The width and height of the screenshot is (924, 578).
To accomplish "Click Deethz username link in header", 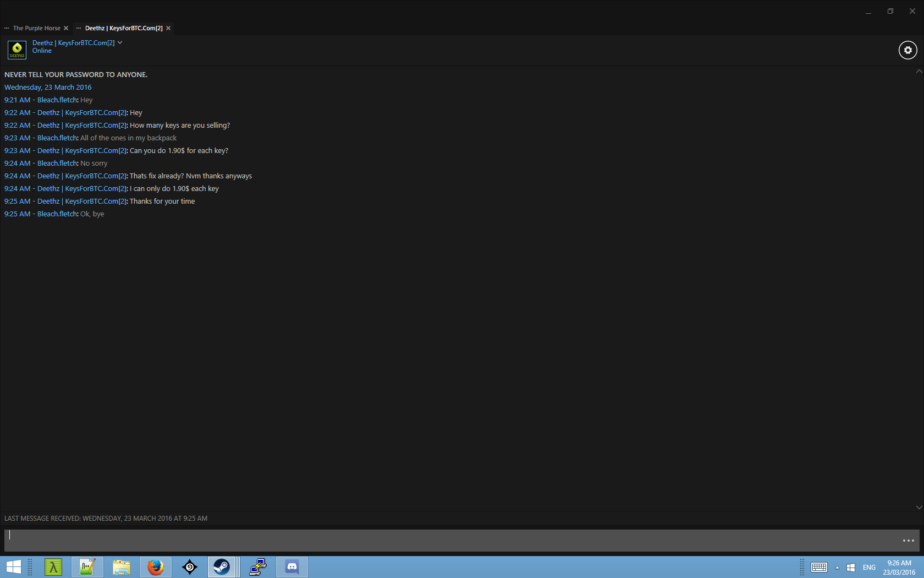I will [73, 42].
